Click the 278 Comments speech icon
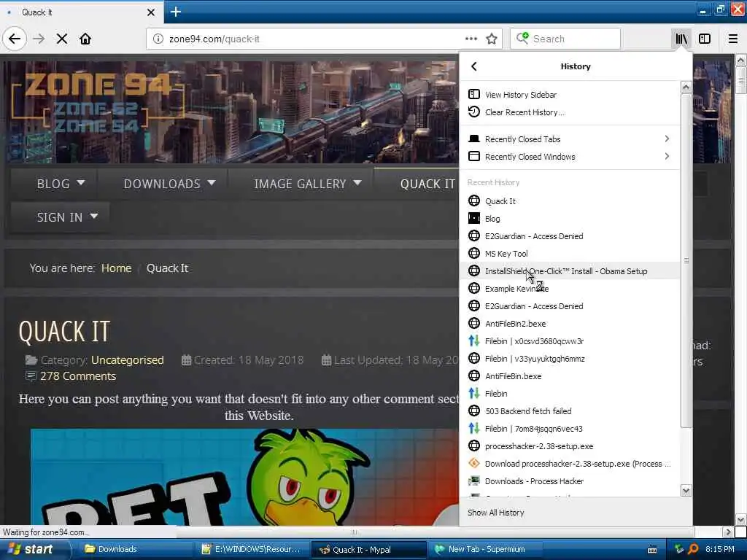This screenshot has width=747, height=560. coord(31,376)
